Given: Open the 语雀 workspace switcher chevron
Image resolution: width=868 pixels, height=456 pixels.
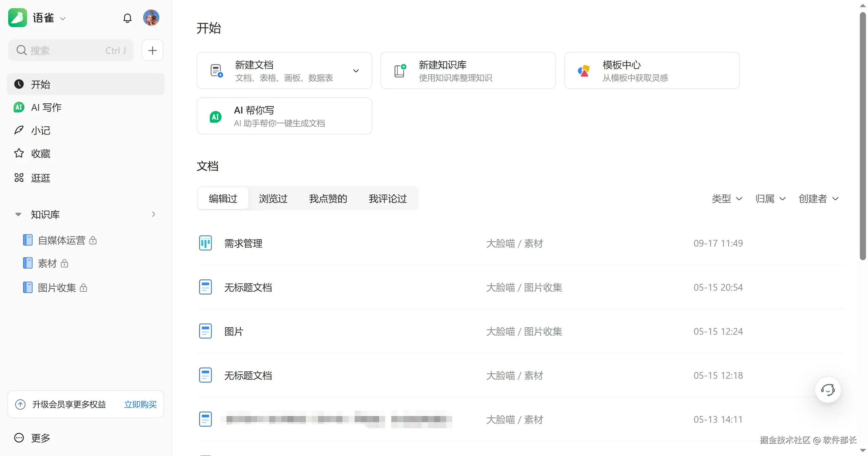Looking at the screenshot, I should pyautogui.click(x=63, y=19).
